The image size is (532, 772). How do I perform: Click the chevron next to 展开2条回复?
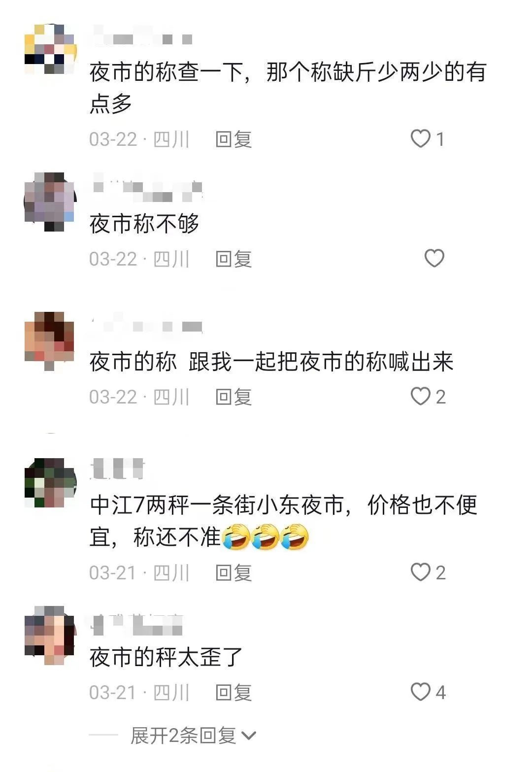(249, 736)
